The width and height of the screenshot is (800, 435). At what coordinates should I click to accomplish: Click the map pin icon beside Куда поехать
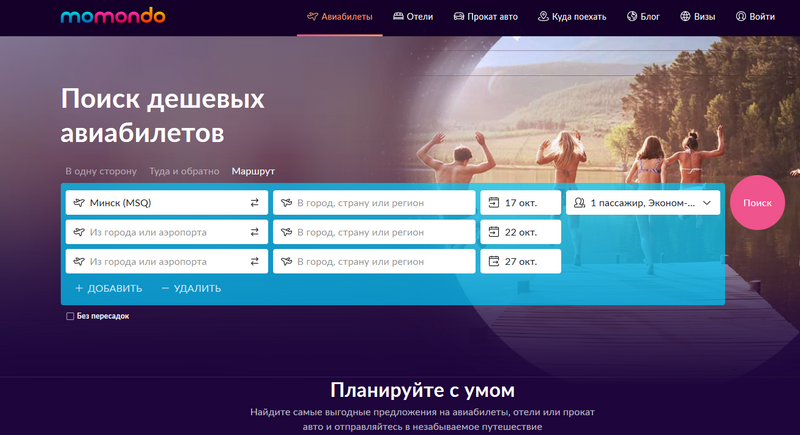(x=543, y=16)
